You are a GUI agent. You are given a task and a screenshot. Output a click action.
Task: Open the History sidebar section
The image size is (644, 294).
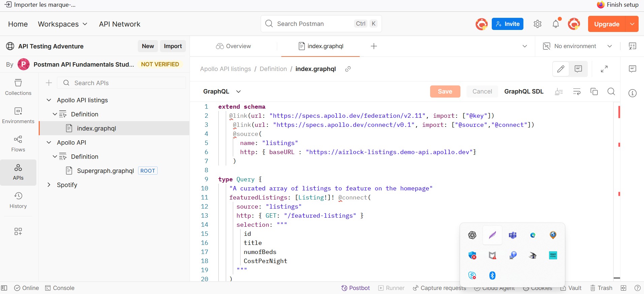pos(18,200)
